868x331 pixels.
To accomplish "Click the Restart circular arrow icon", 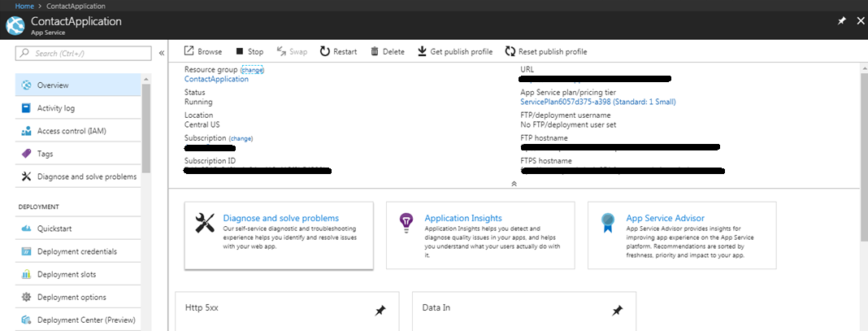I will (325, 51).
